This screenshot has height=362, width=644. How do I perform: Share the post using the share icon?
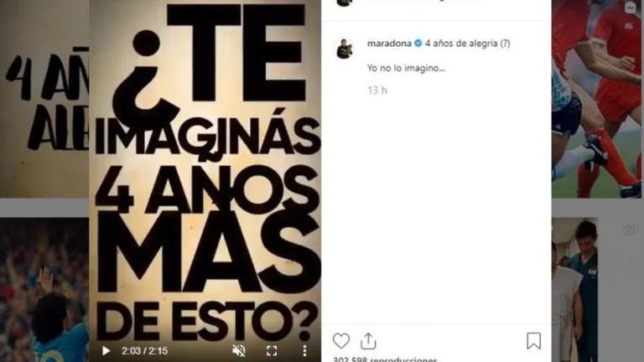point(368,341)
